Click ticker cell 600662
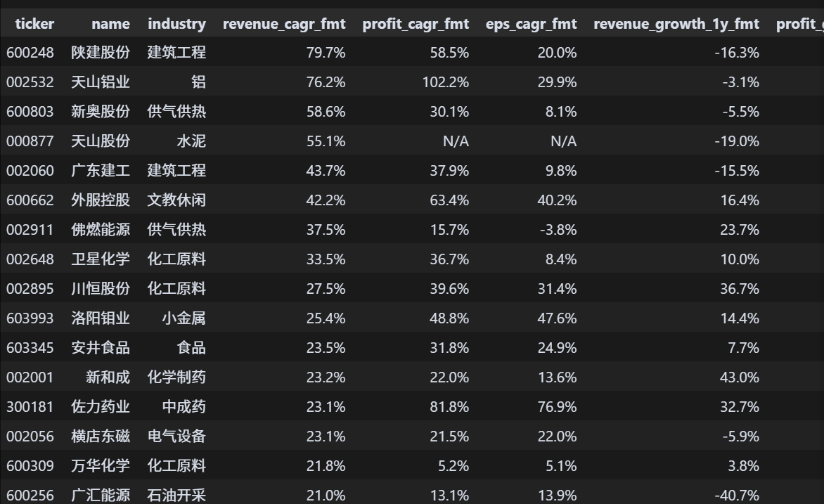Screen dimensions: 824x504 [x=30, y=200]
